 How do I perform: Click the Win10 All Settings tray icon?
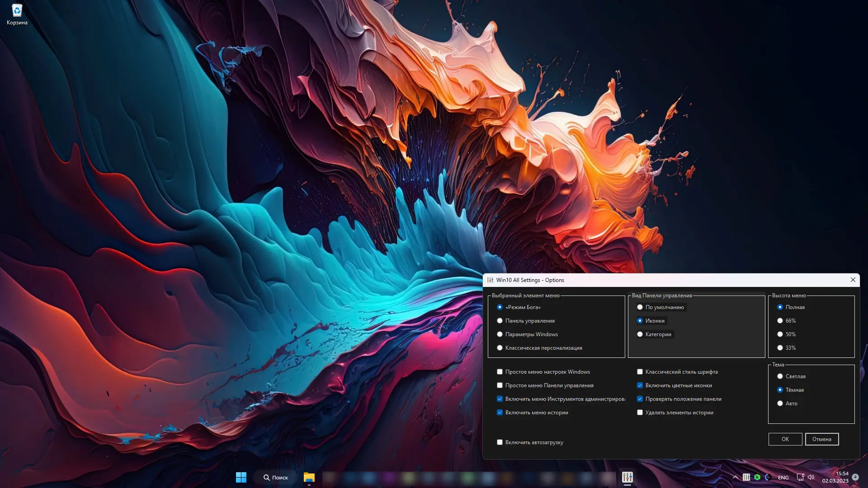(x=746, y=477)
